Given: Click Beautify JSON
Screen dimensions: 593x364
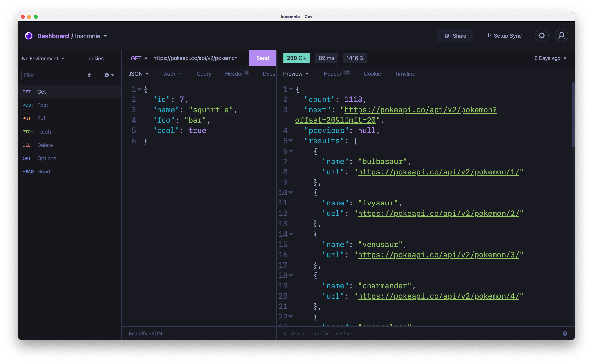Looking at the screenshot, I should click(x=145, y=333).
